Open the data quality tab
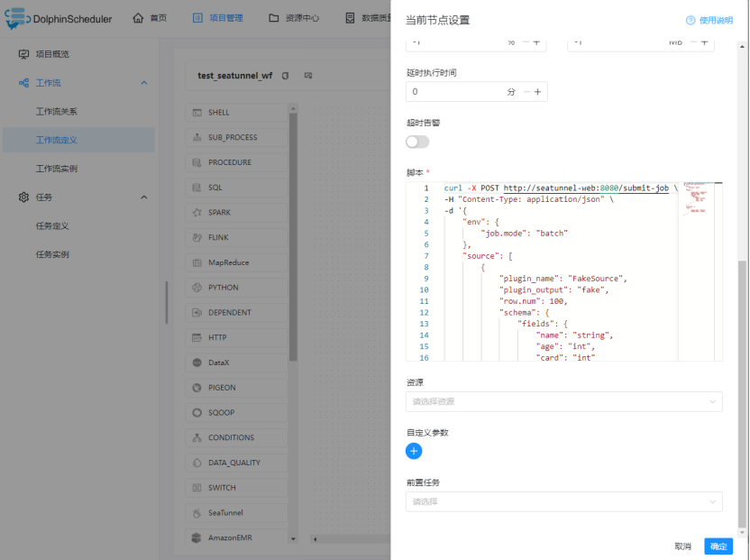 [x=368, y=18]
